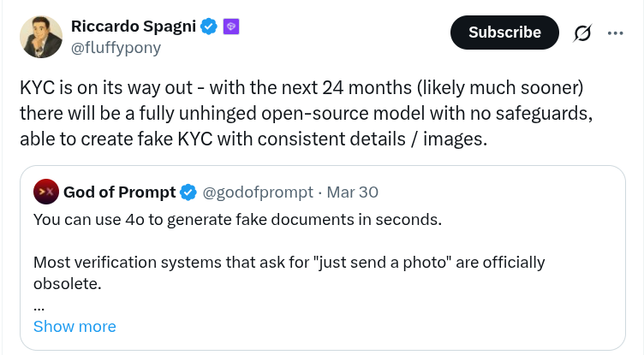Open the God of Prompt display name

(120, 192)
